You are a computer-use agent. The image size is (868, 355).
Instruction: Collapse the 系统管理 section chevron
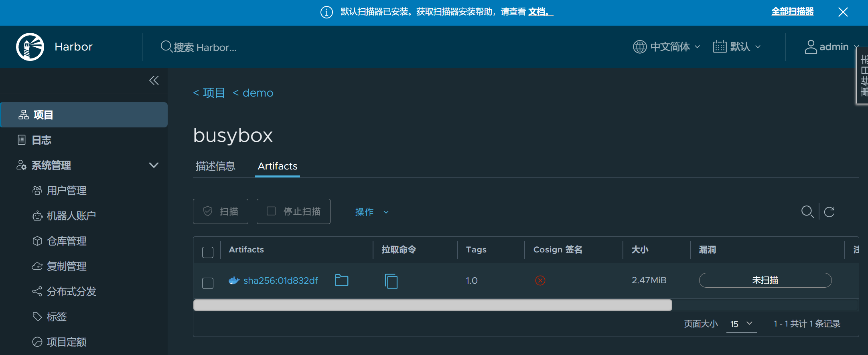(x=154, y=165)
